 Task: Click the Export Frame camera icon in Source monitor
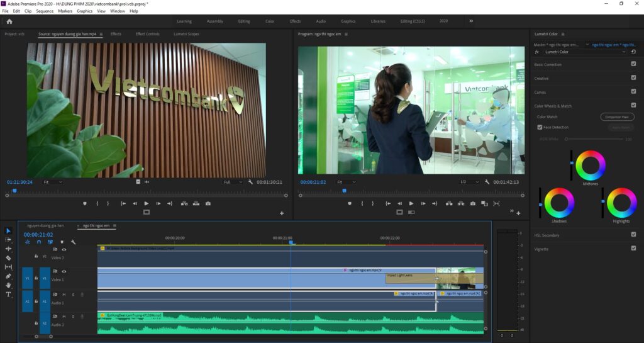click(x=208, y=203)
